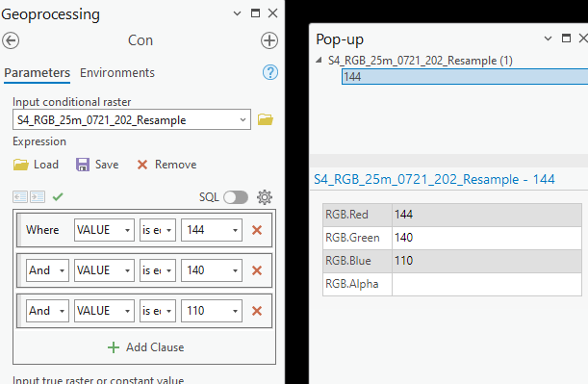Click the RGB.Green value cell 140

pos(487,238)
